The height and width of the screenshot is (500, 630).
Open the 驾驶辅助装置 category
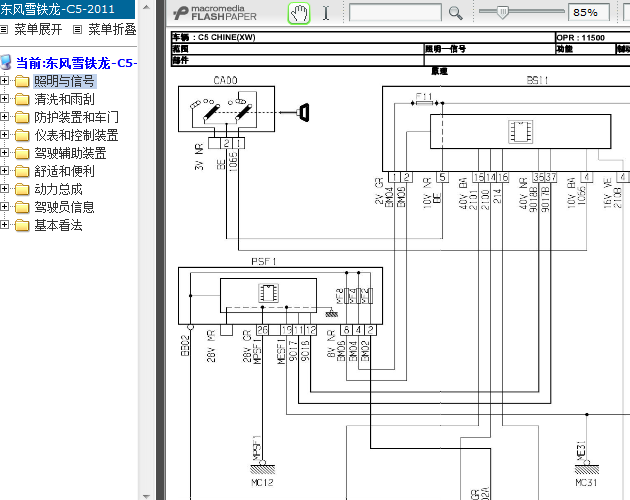coord(70,154)
